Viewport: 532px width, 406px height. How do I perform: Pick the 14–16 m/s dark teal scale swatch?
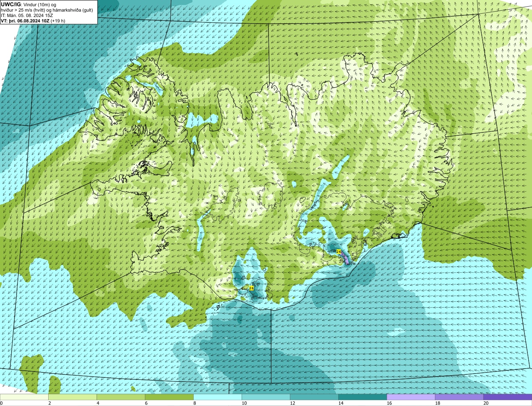click(x=363, y=397)
